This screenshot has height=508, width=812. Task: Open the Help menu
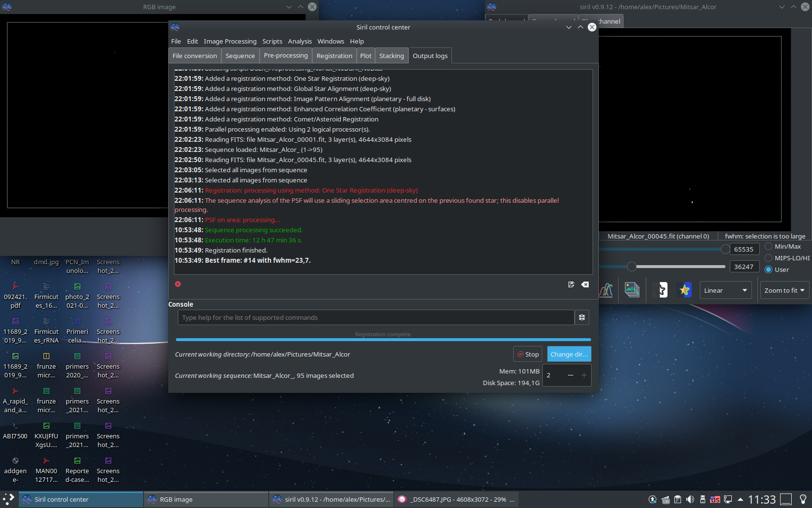tap(357, 41)
